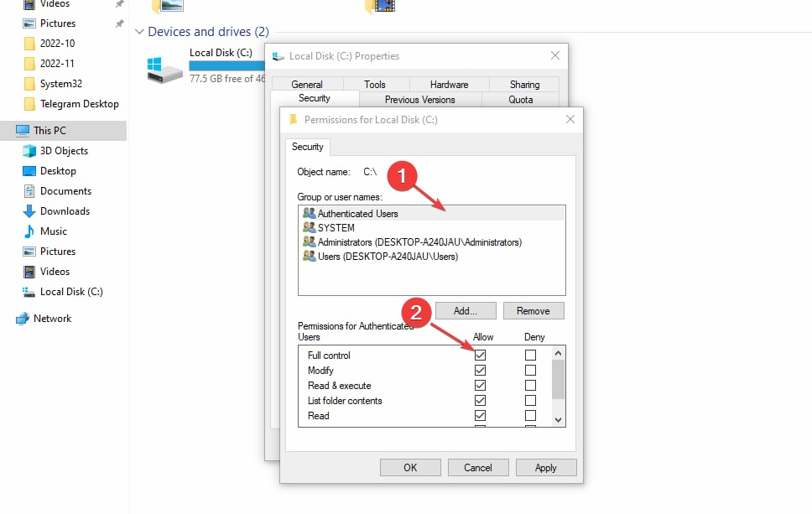
Task: Click the Local Disk (C:) icon in sidebar
Action: [29, 292]
